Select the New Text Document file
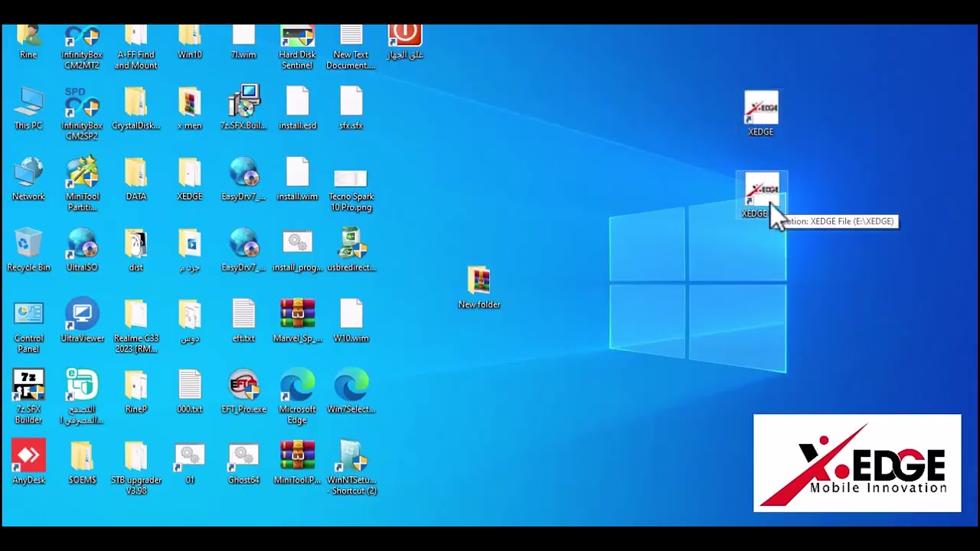Image resolution: width=980 pixels, height=551 pixels. 351,47
